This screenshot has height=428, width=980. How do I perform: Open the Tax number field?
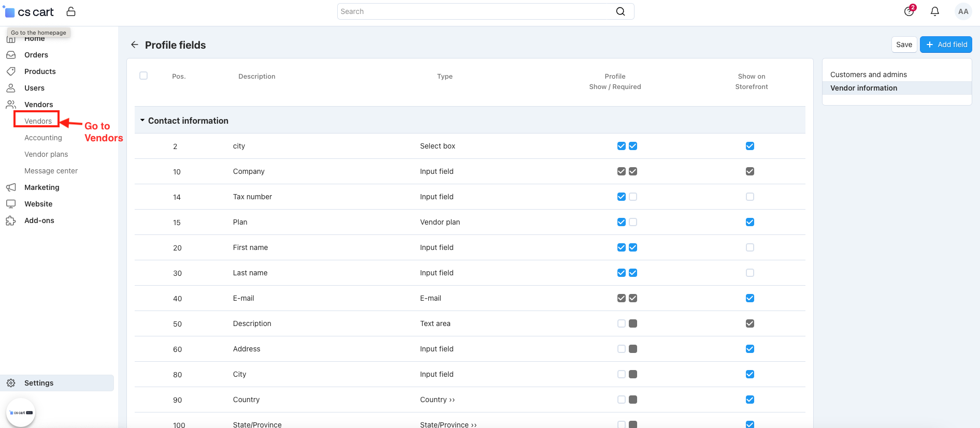252,197
